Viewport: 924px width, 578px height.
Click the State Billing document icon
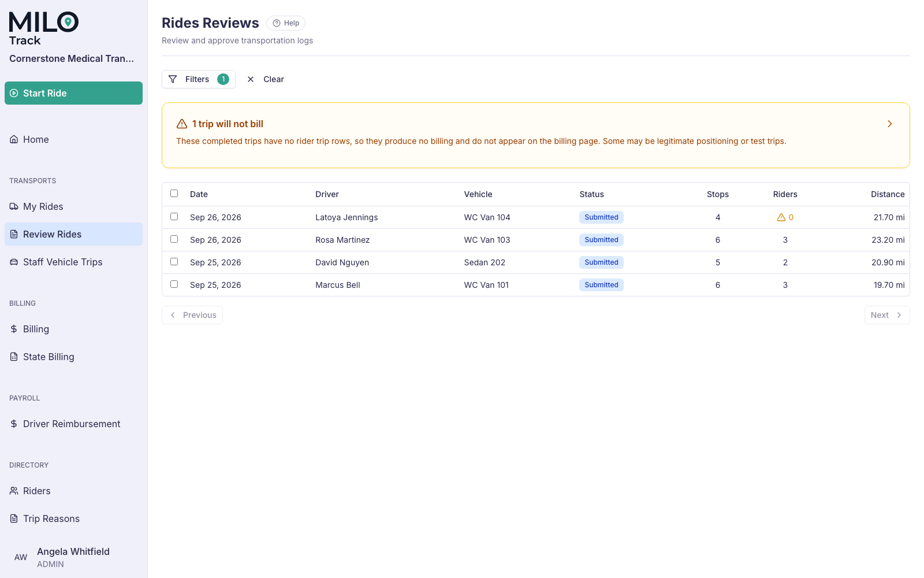(x=14, y=357)
